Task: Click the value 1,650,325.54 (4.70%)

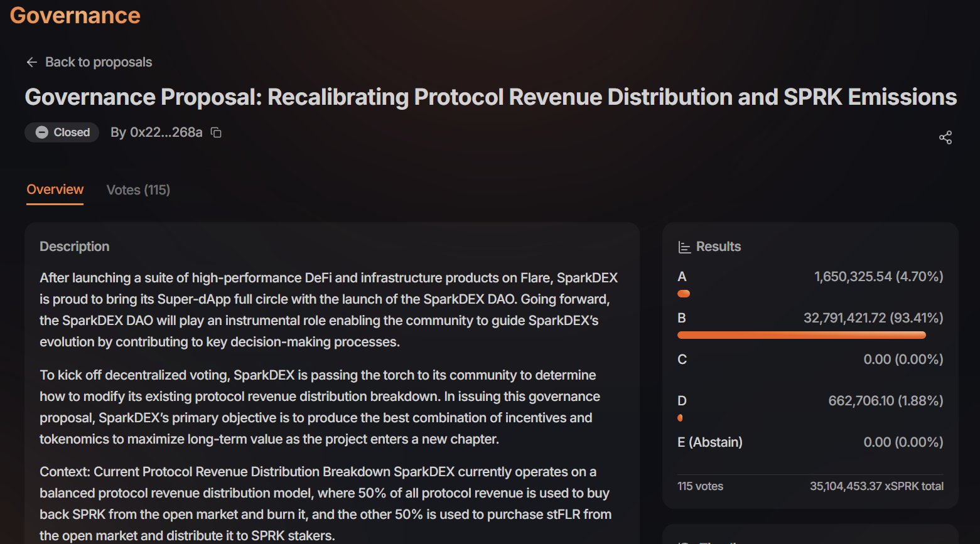Action: pos(879,277)
